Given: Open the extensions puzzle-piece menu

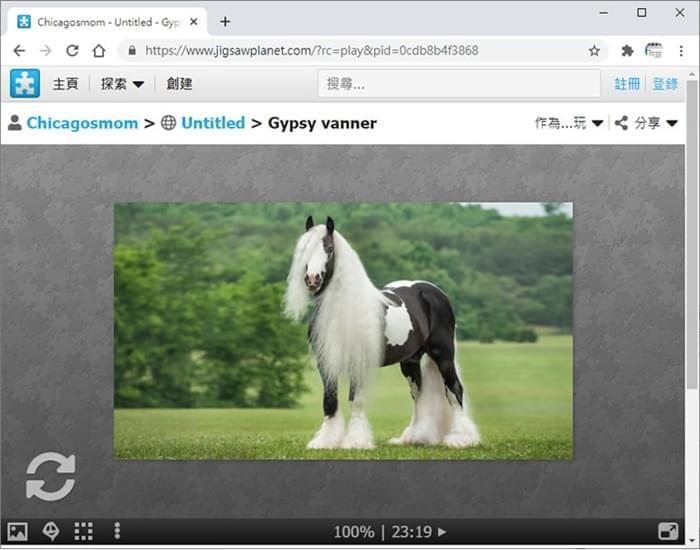Looking at the screenshot, I should pyautogui.click(x=627, y=51).
